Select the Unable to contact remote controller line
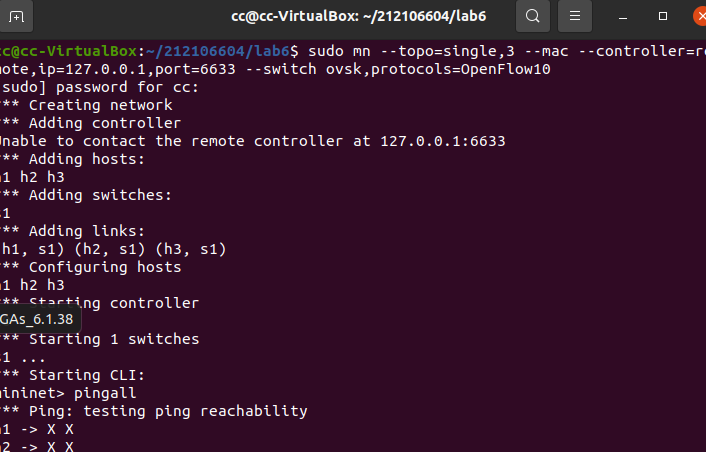The height and width of the screenshot is (452, 706). tap(250, 141)
